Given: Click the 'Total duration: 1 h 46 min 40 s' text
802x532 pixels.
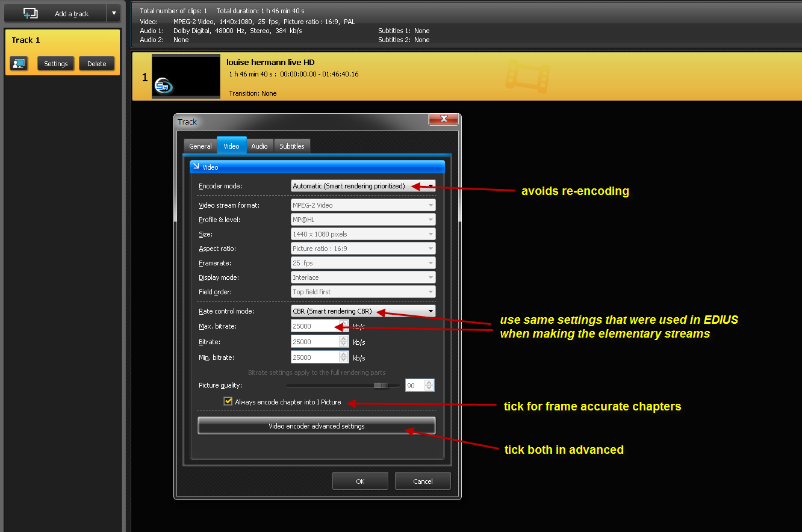Looking at the screenshot, I should (x=259, y=11).
